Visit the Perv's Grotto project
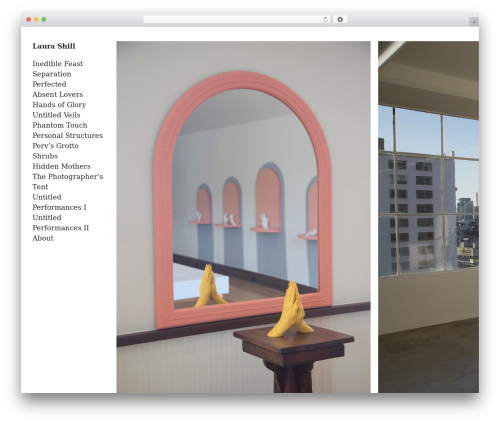Image resolution: width=500 pixels, height=423 pixels. [55, 146]
